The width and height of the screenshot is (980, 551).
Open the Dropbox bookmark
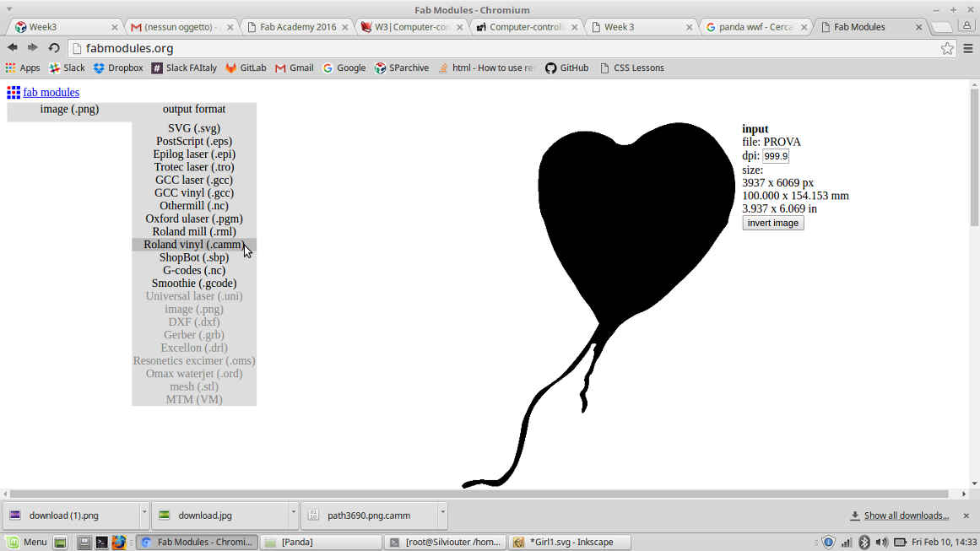(118, 68)
